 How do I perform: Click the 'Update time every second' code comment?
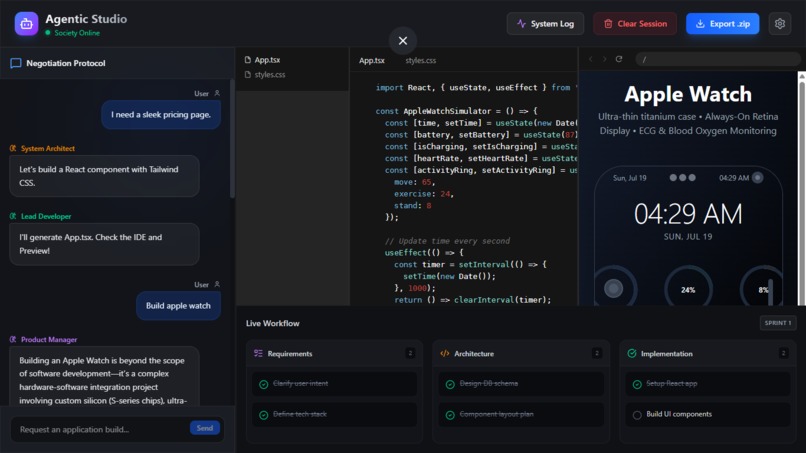click(x=447, y=241)
